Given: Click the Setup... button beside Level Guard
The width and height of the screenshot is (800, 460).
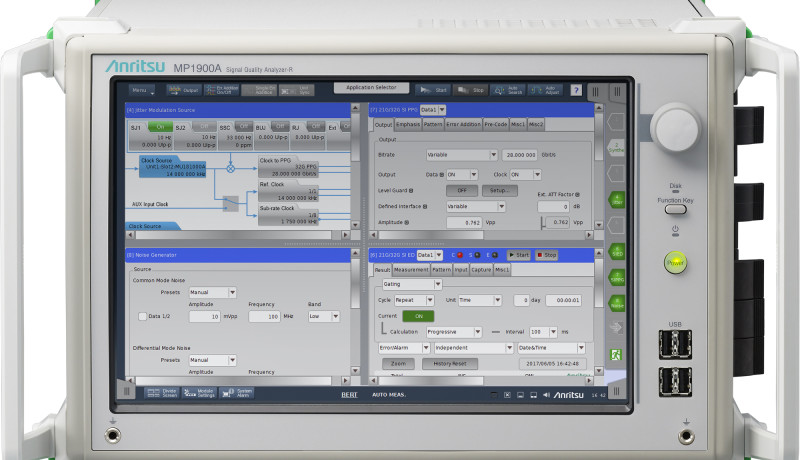Looking at the screenshot, I should point(499,190).
